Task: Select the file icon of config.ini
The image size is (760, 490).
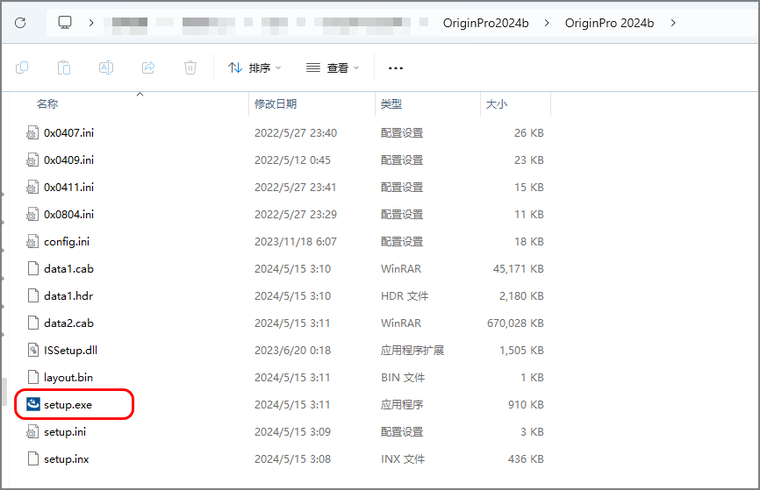Action: click(32, 241)
